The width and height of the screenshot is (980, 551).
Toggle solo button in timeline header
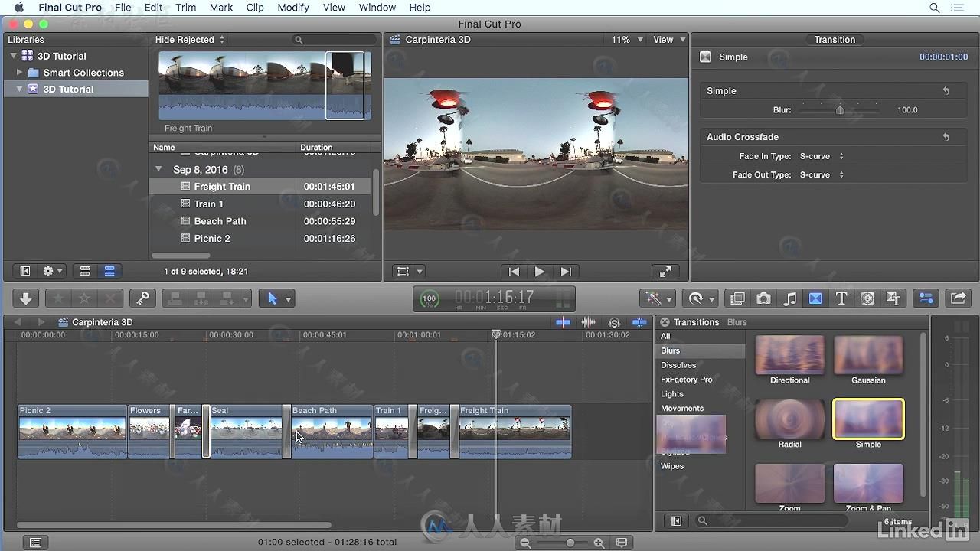point(614,322)
